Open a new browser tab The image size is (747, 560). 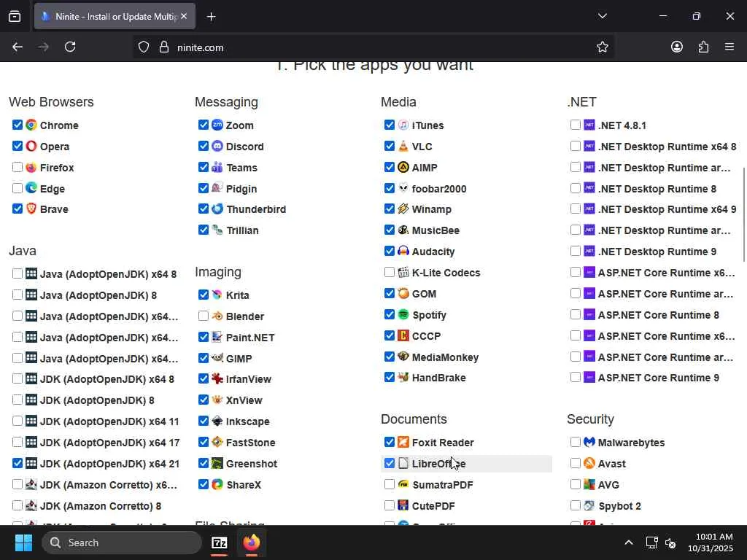tap(211, 17)
